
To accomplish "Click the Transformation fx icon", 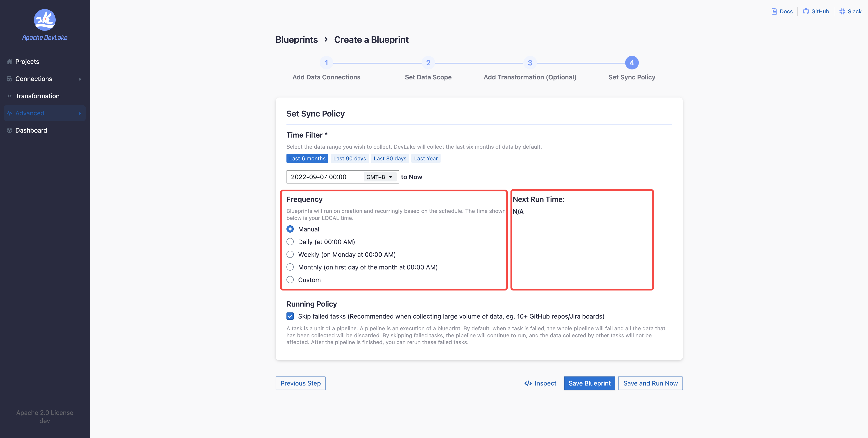I will (x=10, y=96).
